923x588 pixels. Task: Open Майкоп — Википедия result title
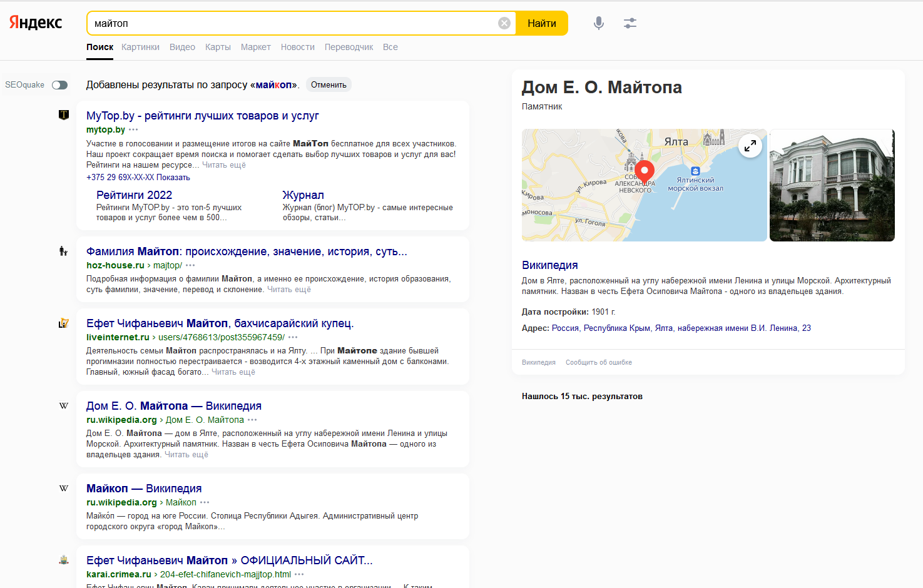(144, 489)
